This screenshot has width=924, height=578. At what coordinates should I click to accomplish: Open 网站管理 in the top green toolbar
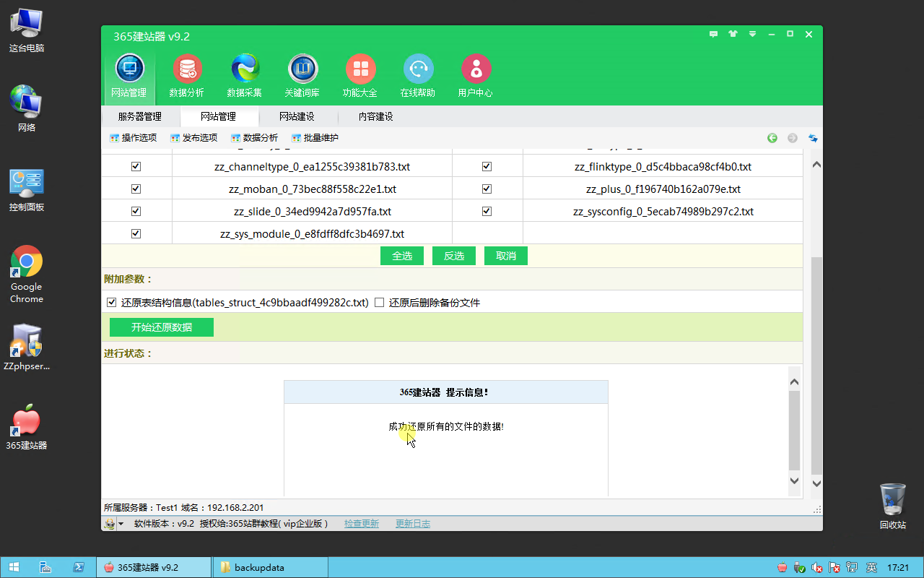point(129,76)
